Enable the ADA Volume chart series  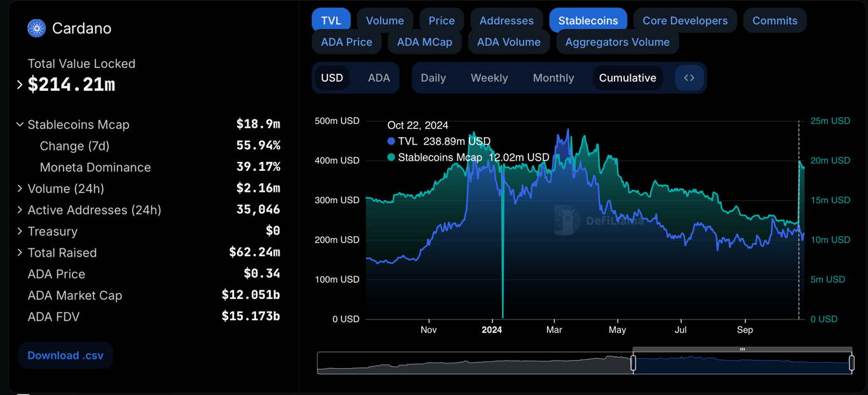(508, 42)
